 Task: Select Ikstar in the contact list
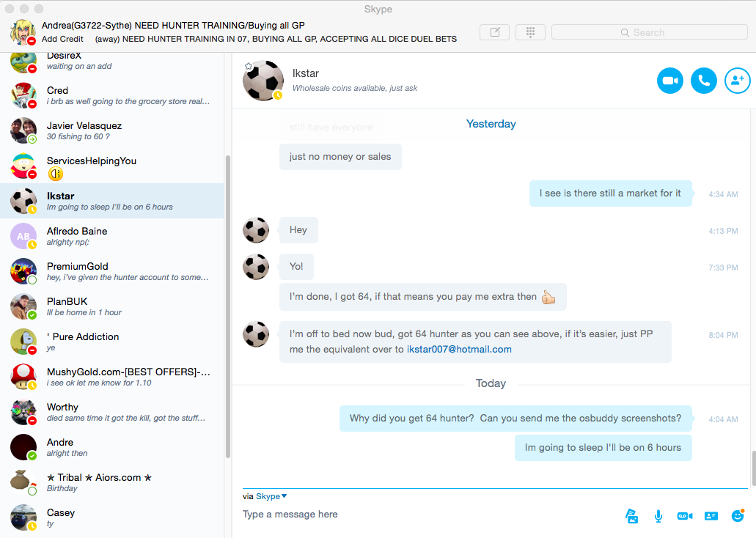click(x=112, y=201)
